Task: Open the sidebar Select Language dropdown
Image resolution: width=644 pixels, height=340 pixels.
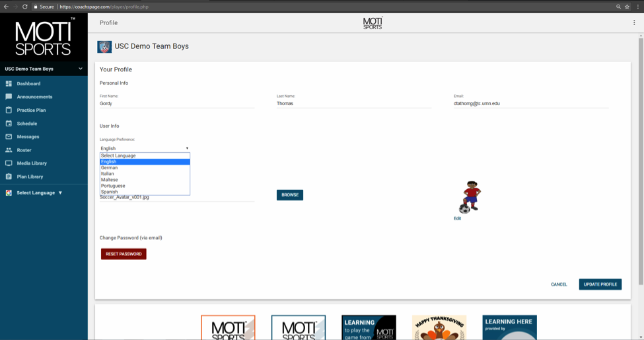Action: coord(39,192)
